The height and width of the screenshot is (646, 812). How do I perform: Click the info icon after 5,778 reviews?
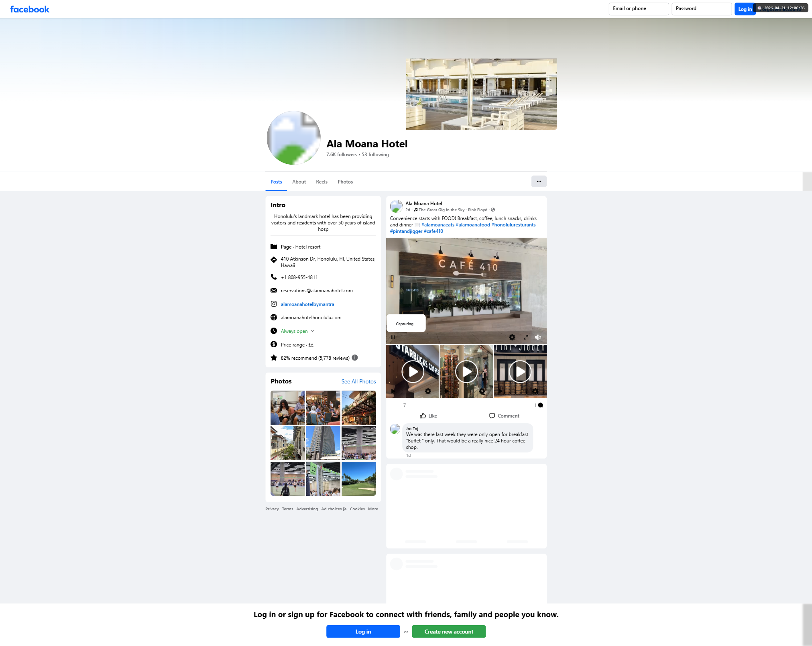coord(355,358)
